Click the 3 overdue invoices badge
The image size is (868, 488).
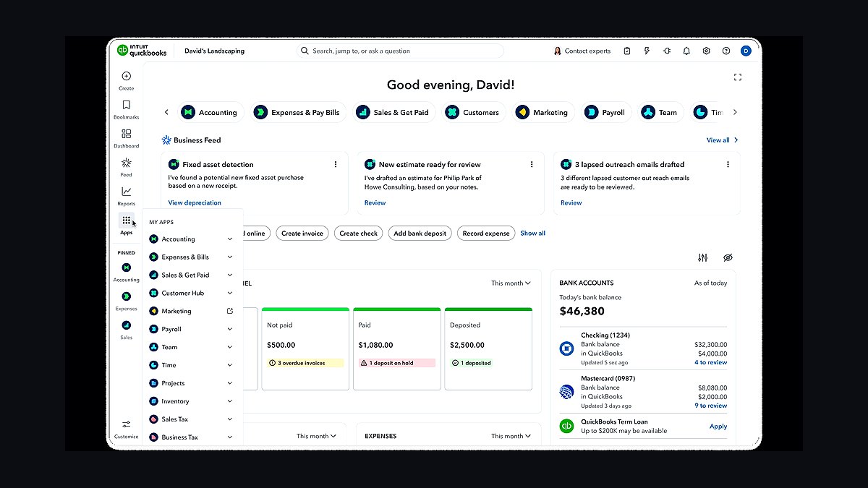(x=305, y=363)
